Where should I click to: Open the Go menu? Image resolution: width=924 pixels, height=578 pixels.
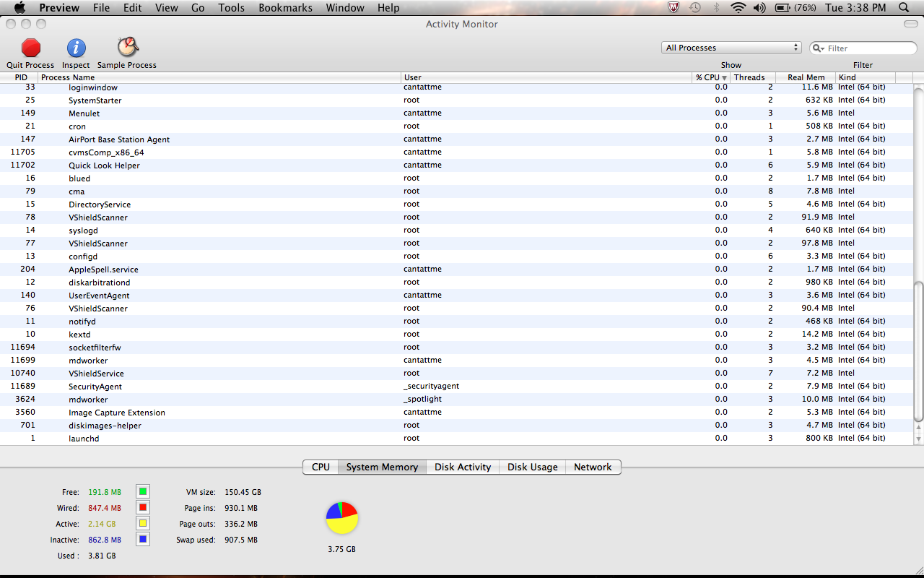198,8
